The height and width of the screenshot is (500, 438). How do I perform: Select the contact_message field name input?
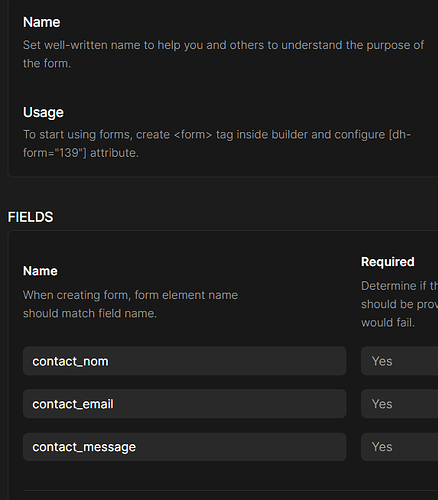tap(185, 447)
